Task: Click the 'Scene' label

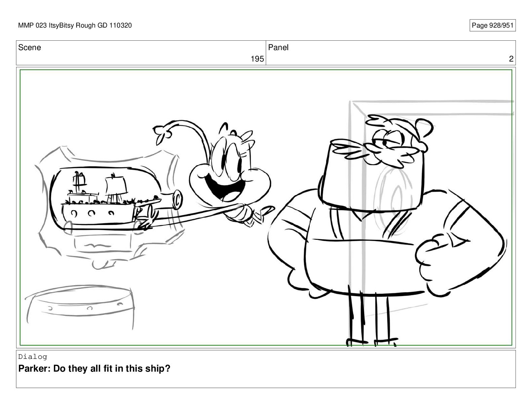Action: 30,47
